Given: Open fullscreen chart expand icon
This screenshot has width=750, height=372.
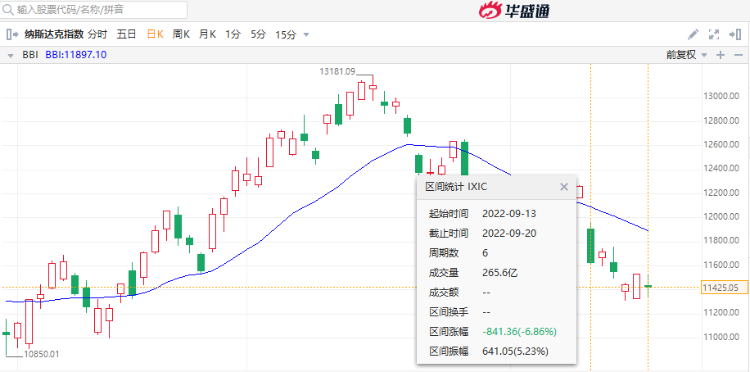Looking at the screenshot, I should (714, 34).
